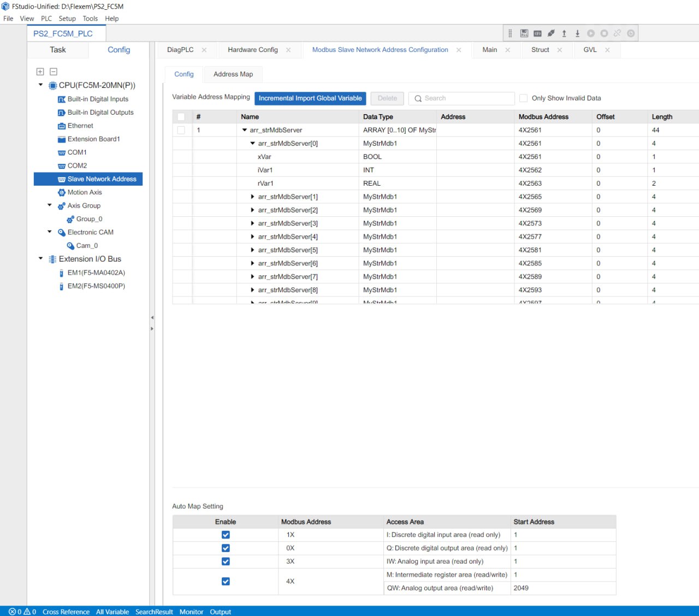Collapse the Electronic CAM tree node

pyautogui.click(x=50, y=232)
